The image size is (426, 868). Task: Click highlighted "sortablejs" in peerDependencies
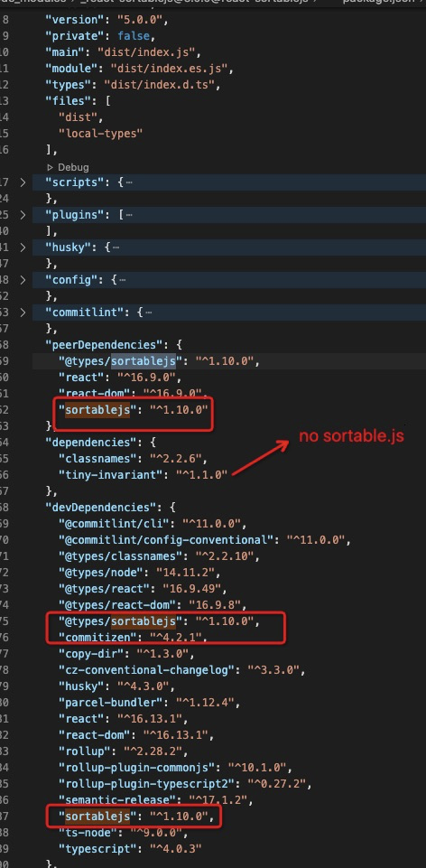click(x=97, y=410)
